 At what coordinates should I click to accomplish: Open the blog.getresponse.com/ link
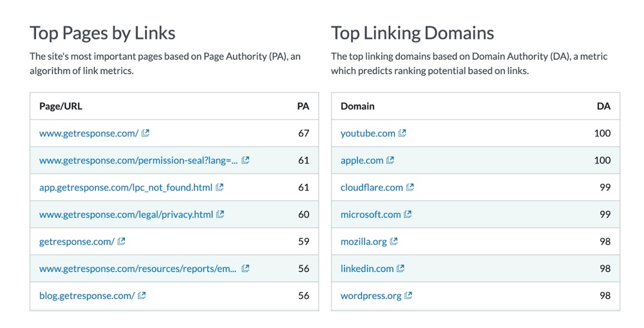(87, 296)
